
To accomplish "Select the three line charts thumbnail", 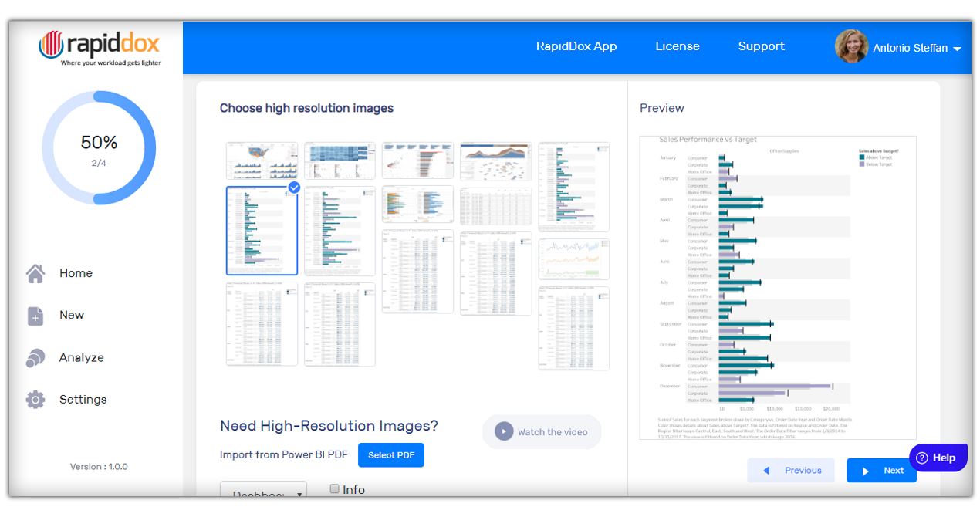I will (x=573, y=258).
